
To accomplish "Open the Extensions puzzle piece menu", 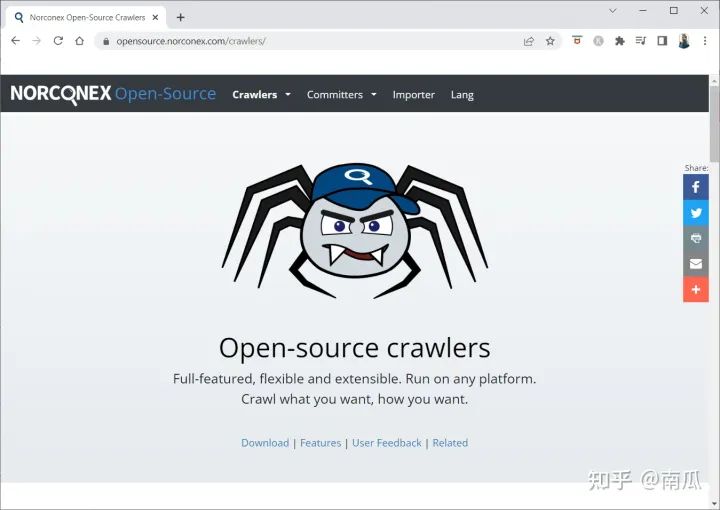I will (x=619, y=41).
